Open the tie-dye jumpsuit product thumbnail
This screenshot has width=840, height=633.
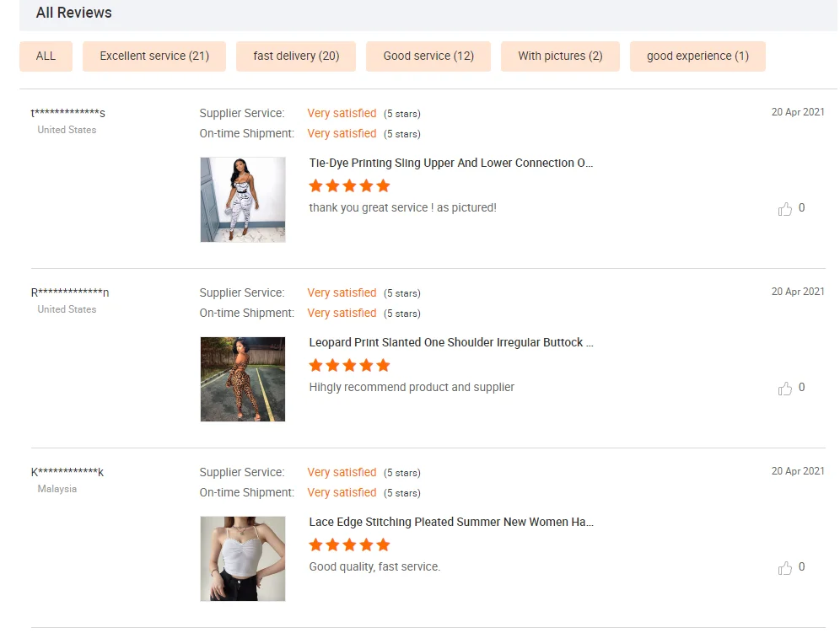(243, 200)
